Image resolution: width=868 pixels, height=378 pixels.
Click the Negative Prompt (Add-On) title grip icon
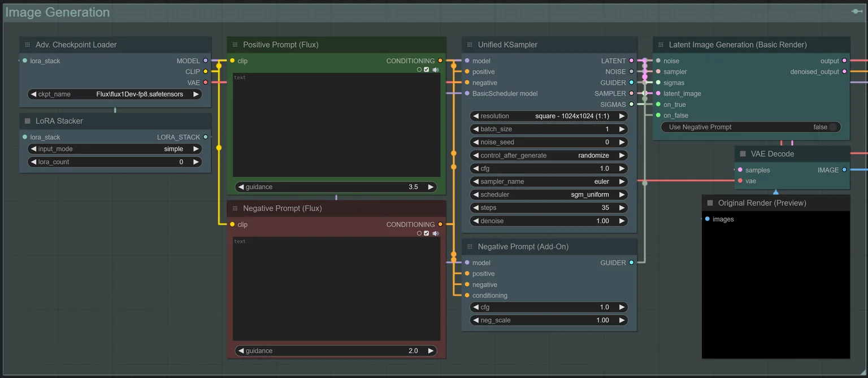(x=470, y=247)
